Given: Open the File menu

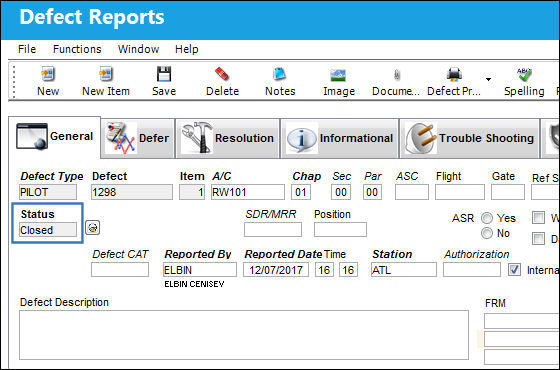Looking at the screenshot, I should tap(27, 49).
